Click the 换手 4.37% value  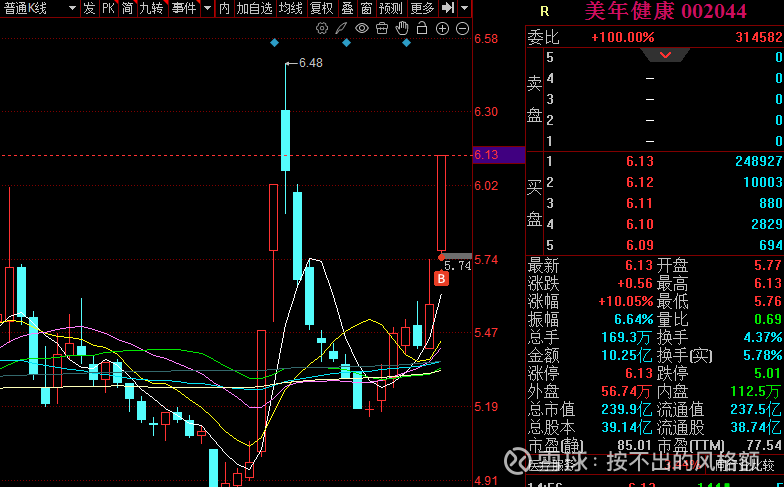tap(763, 338)
